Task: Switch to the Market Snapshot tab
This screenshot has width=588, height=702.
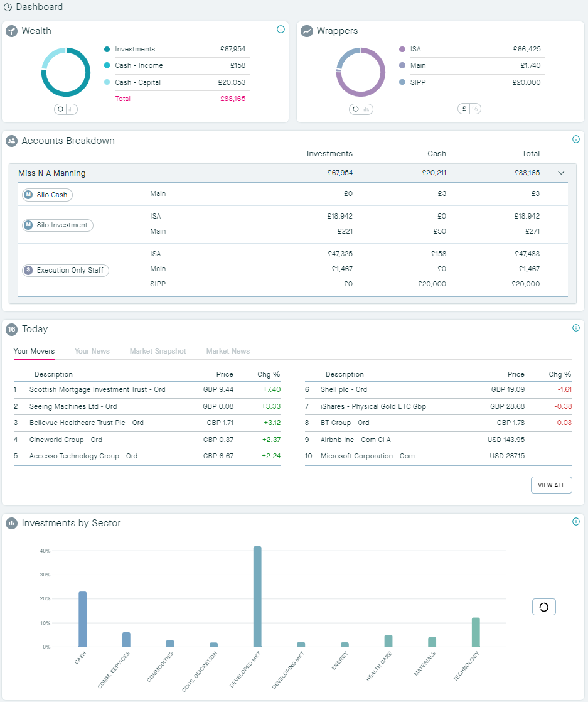Action: click(158, 351)
